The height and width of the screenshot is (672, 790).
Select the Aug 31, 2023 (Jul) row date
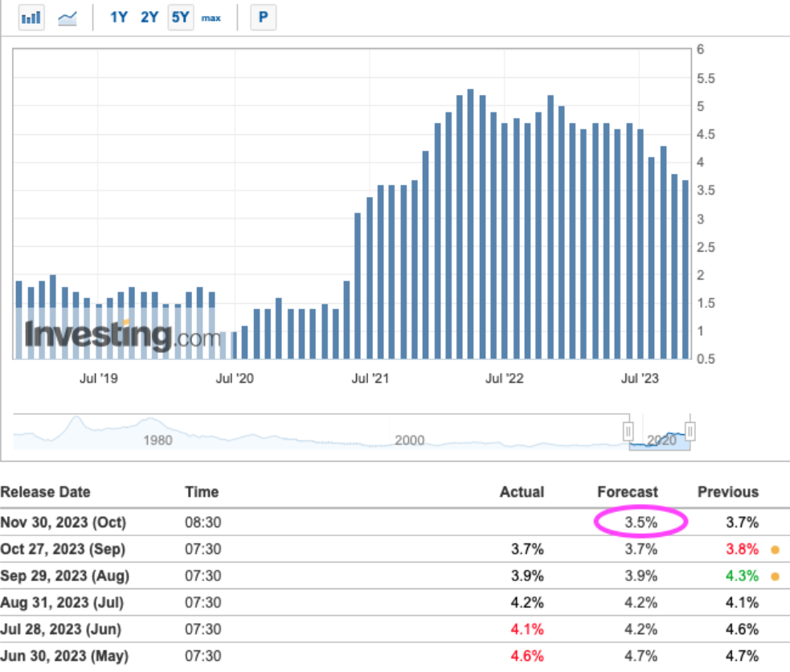click(62, 603)
